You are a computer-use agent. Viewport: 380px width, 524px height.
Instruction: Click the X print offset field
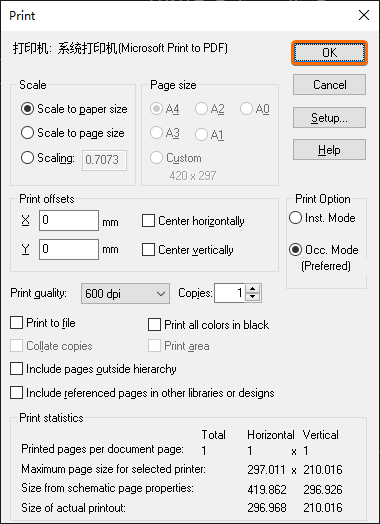tap(69, 221)
